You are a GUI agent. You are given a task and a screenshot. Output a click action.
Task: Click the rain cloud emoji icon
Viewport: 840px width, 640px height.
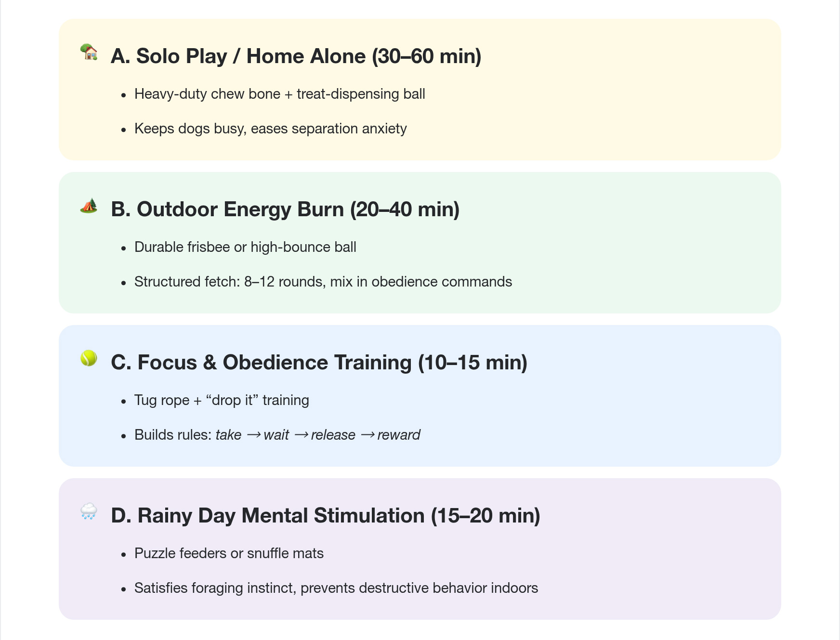pos(89,511)
